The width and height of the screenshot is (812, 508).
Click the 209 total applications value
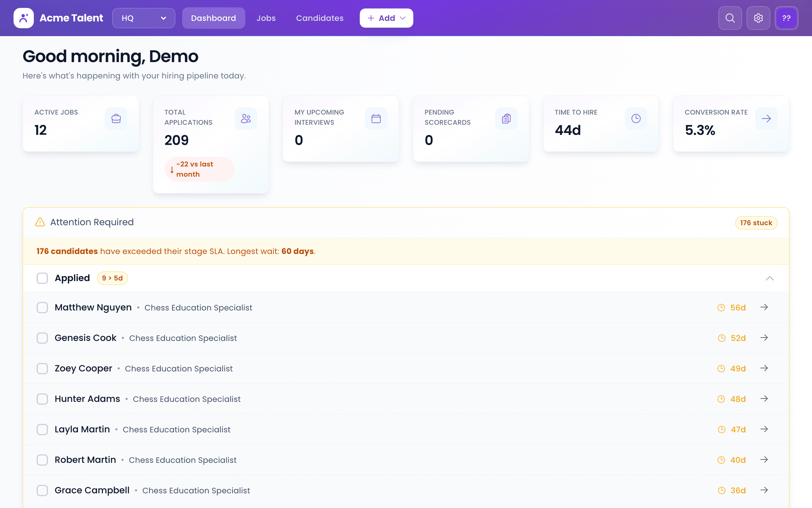tap(176, 140)
